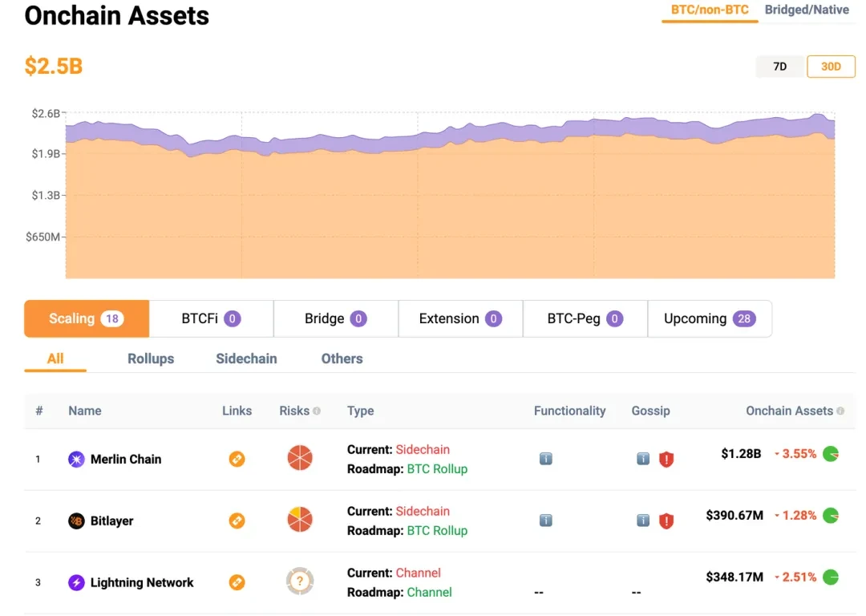Click Merlin Chain's orange link icon
Screen dimensions: 866x616
pos(237,459)
